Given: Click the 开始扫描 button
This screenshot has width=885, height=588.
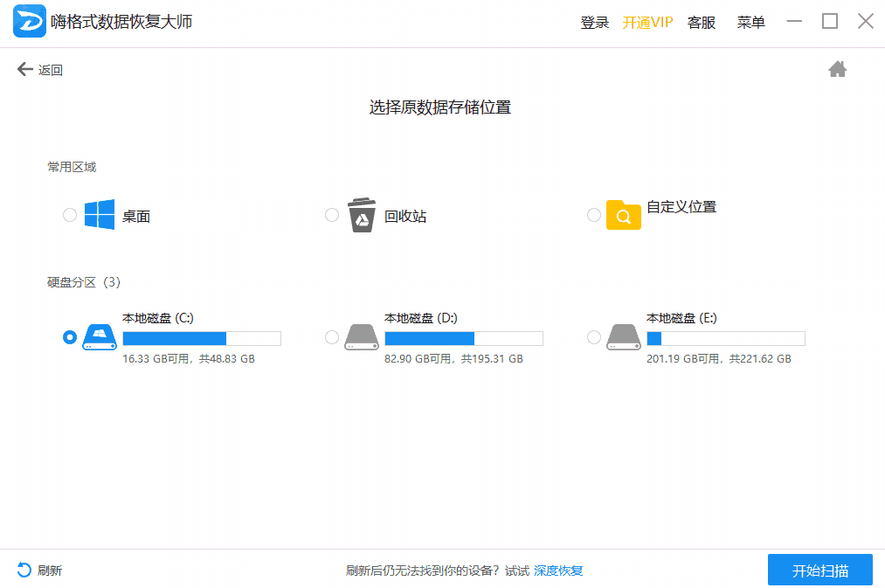Looking at the screenshot, I should (x=819, y=570).
